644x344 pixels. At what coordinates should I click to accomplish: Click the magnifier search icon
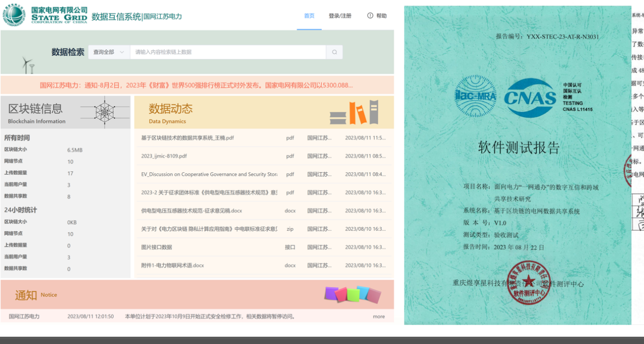(x=334, y=52)
